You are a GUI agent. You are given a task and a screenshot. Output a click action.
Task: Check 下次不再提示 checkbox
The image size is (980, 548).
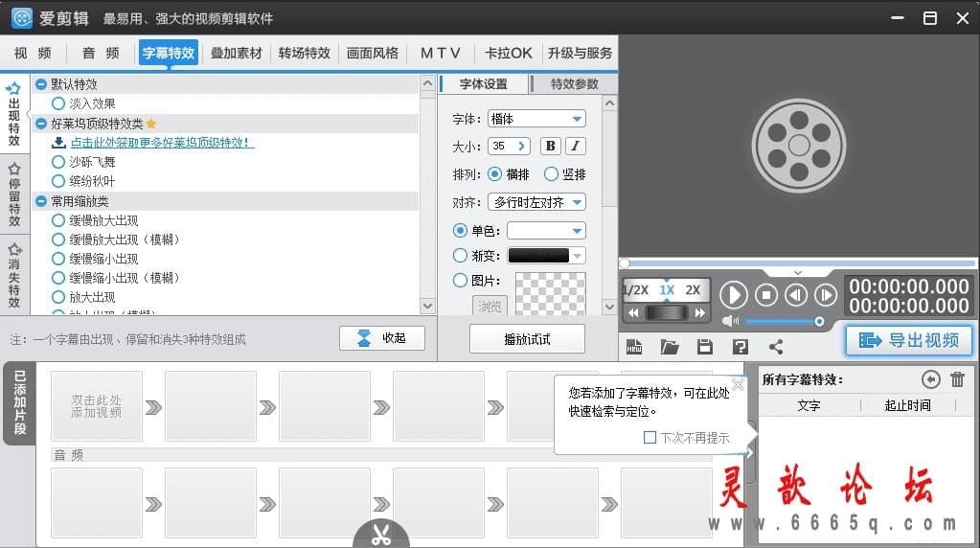pos(650,438)
